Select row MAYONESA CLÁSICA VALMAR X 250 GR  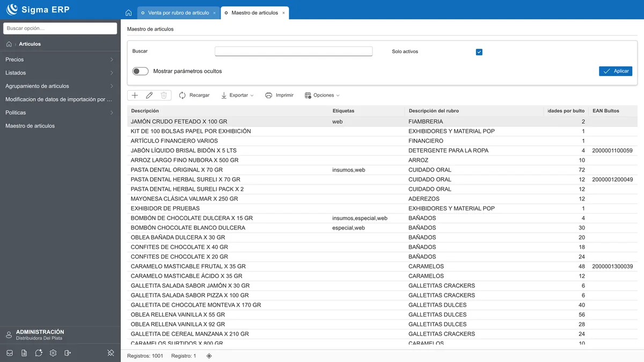(382, 199)
